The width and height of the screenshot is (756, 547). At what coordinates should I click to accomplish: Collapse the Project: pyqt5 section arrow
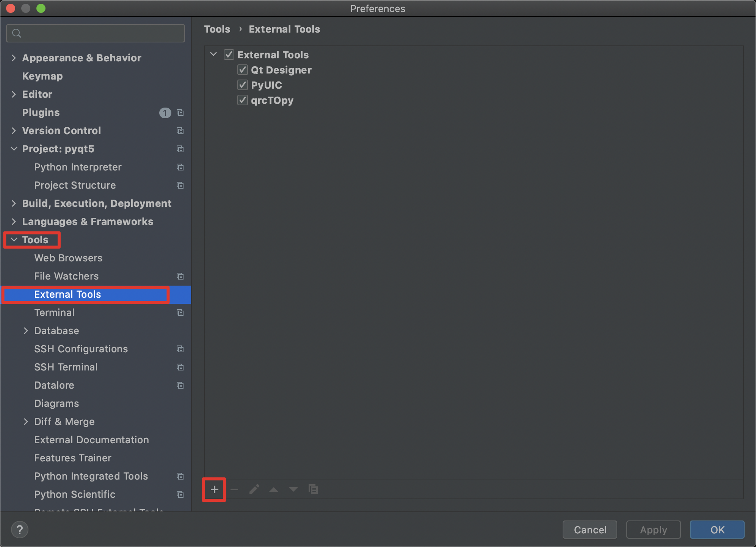(14, 149)
